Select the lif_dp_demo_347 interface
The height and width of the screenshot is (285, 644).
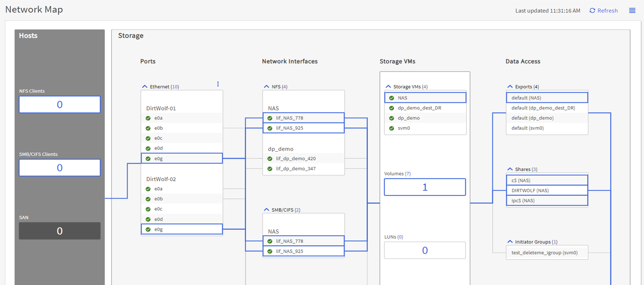click(x=304, y=169)
